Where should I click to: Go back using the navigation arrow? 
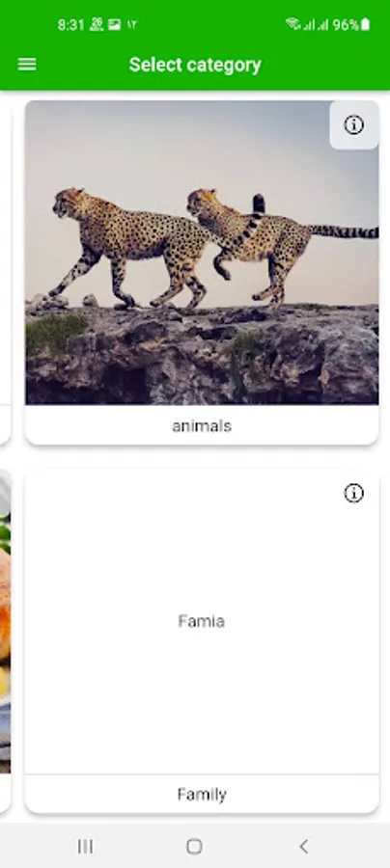click(303, 846)
